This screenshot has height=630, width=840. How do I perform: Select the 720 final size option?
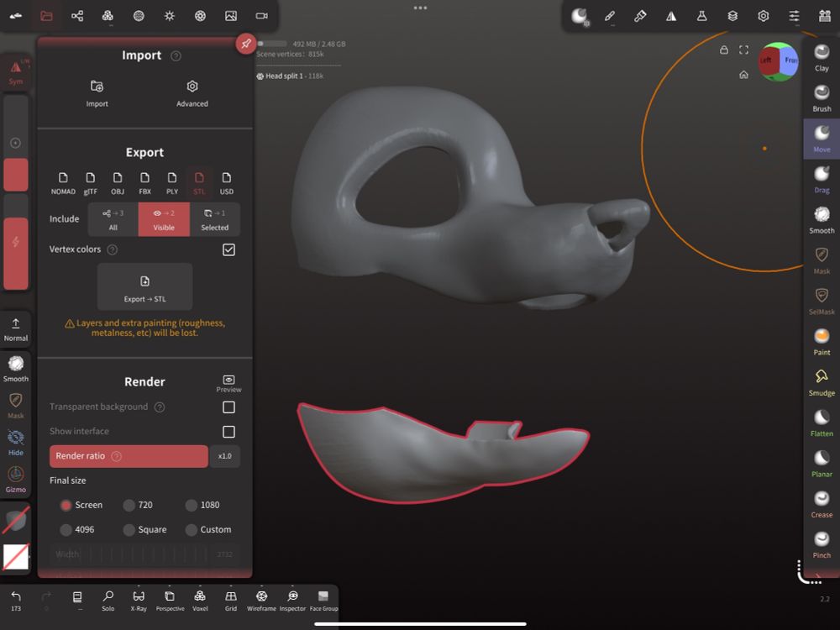pos(139,505)
